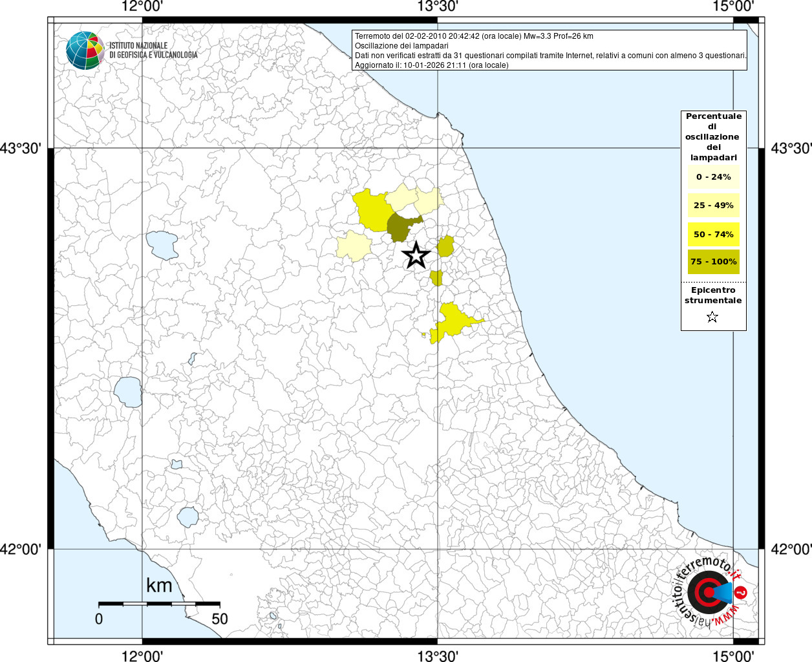Click the INGV globe logo
This screenshot has width=812, height=662.
coord(85,50)
